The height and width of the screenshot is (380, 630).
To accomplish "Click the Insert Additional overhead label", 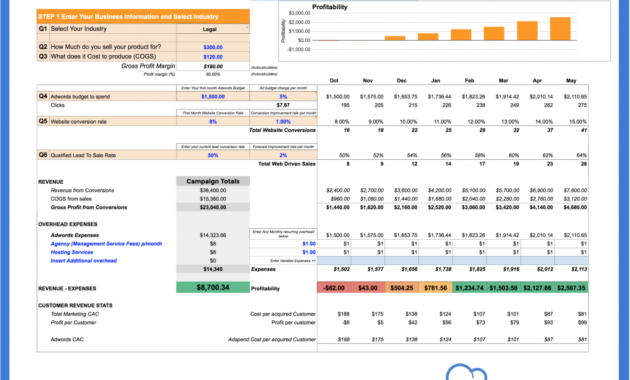I will point(84,260).
